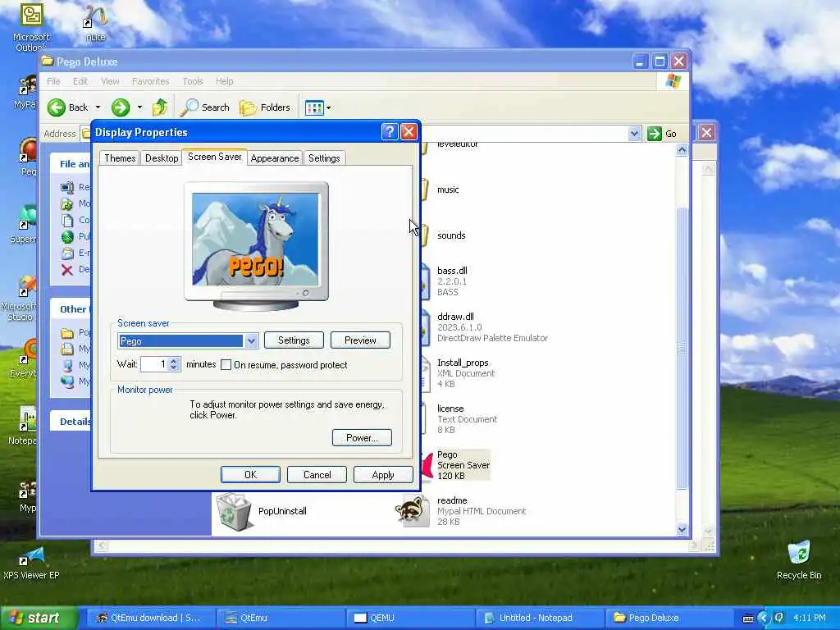The width and height of the screenshot is (840, 630).
Task: Switch to the Settings tab
Action: (x=324, y=158)
